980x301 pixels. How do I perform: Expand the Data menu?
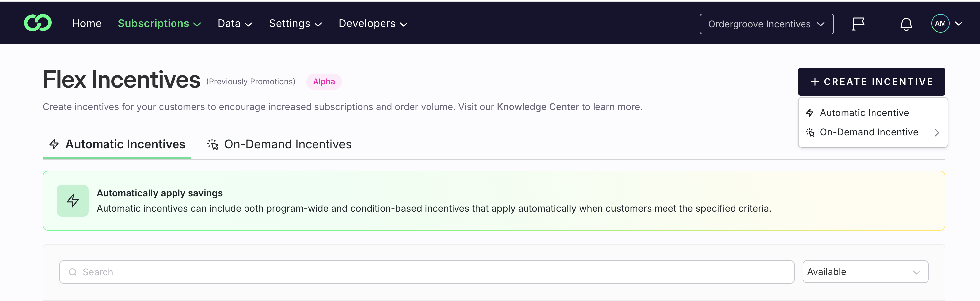coord(235,24)
